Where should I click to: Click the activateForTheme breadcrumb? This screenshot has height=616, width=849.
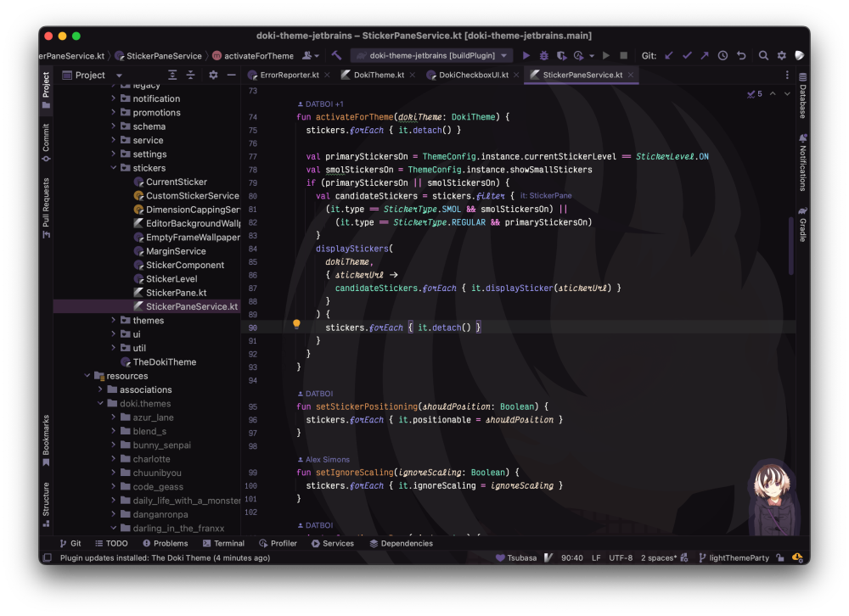coord(253,55)
